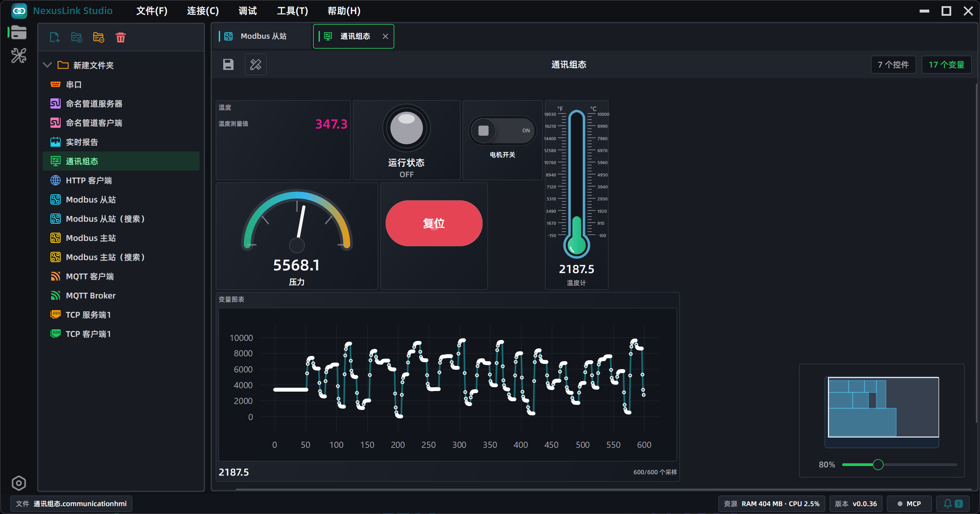Switch to the Modbus 从站 tab
The height and width of the screenshot is (514, 980).
[262, 36]
